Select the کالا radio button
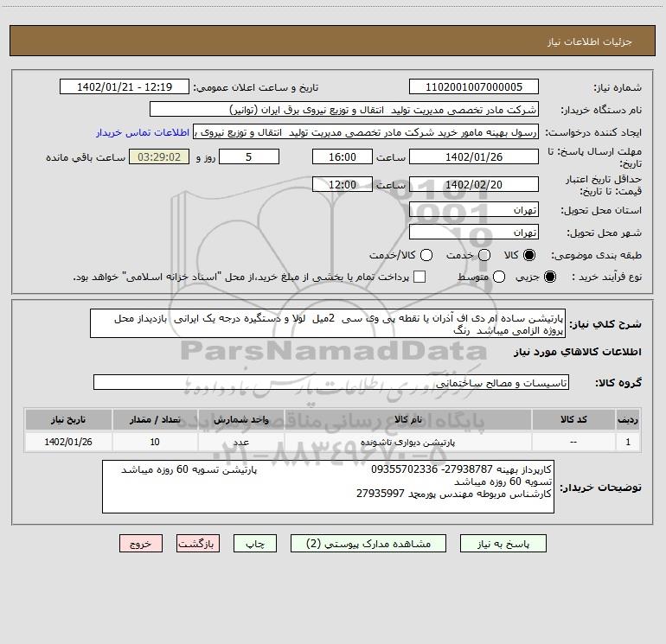 529,255
